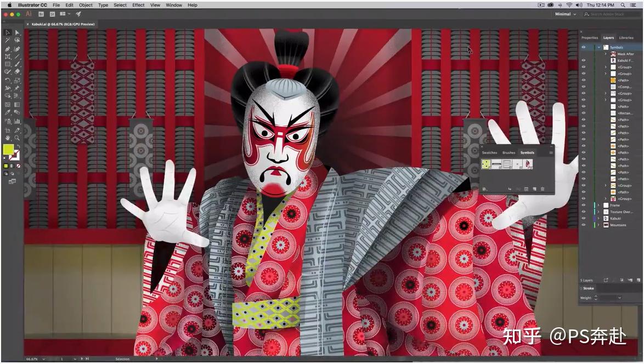Select the Curvature tool
Image resolution: width=644 pixels, height=364 pixels.
pyautogui.click(x=17, y=48)
